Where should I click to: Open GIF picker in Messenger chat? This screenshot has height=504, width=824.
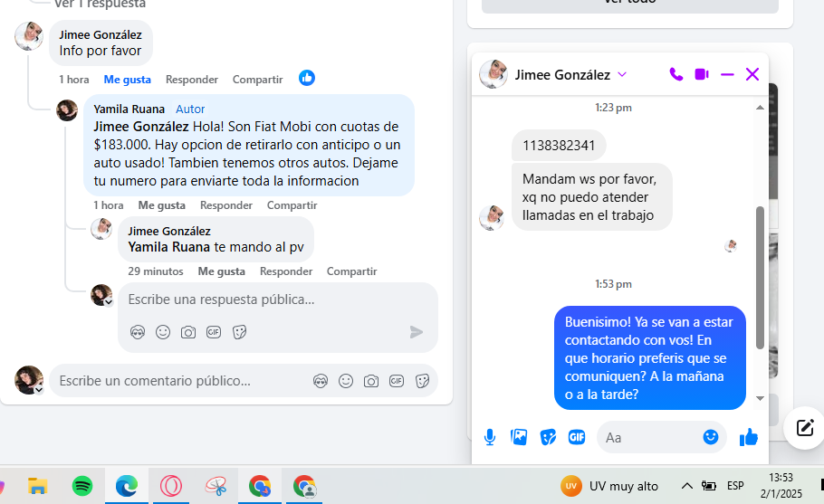tap(577, 437)
